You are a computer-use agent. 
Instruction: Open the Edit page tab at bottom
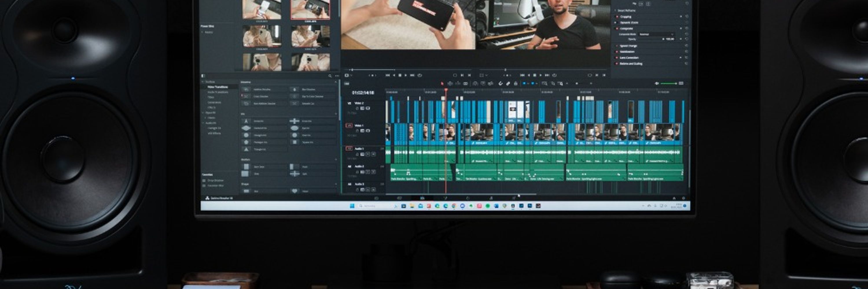[422, 198]
